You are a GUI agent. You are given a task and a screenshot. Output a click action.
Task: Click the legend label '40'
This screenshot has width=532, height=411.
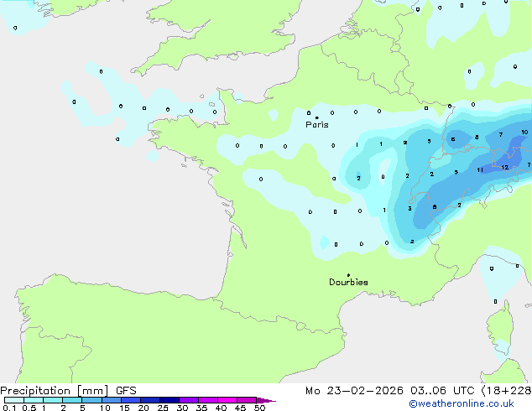click(221, 408)
